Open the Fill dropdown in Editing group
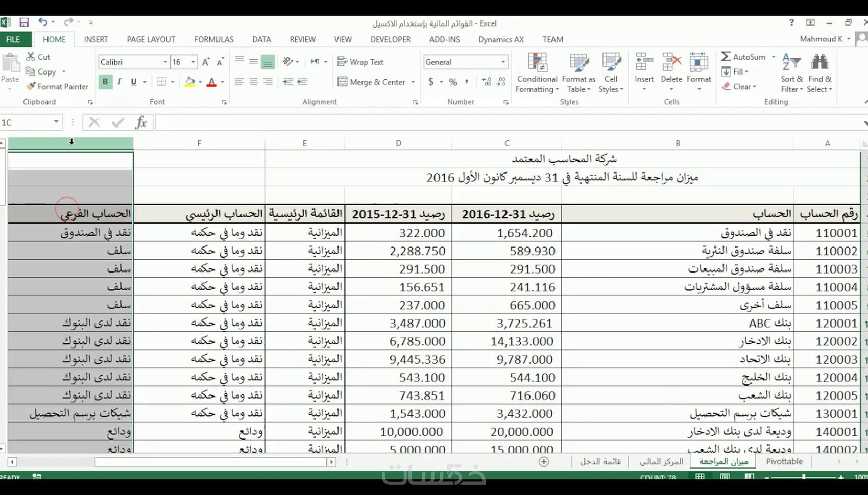This screenshot has height=495, width=868. [x=735, y=72]
